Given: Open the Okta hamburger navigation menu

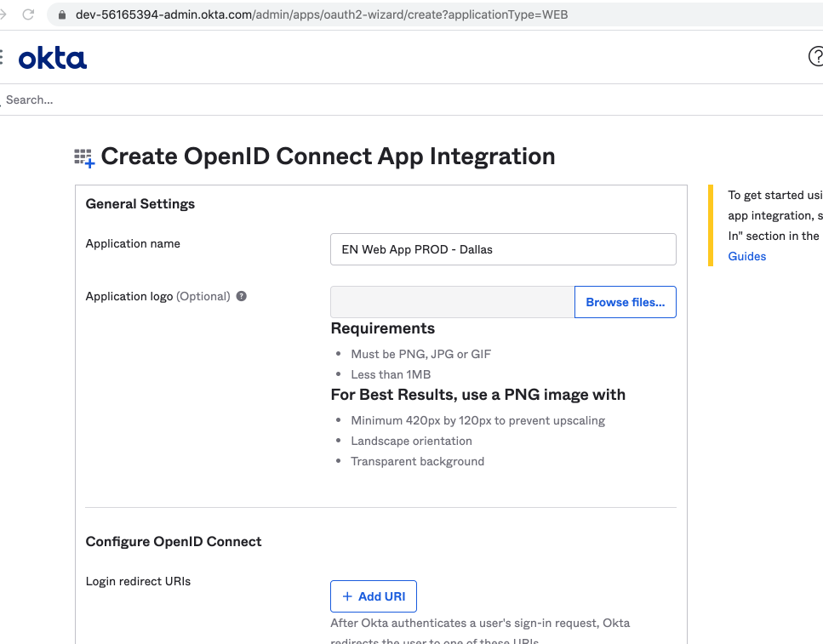Looking at the screenshot, I should click(2, 57).
